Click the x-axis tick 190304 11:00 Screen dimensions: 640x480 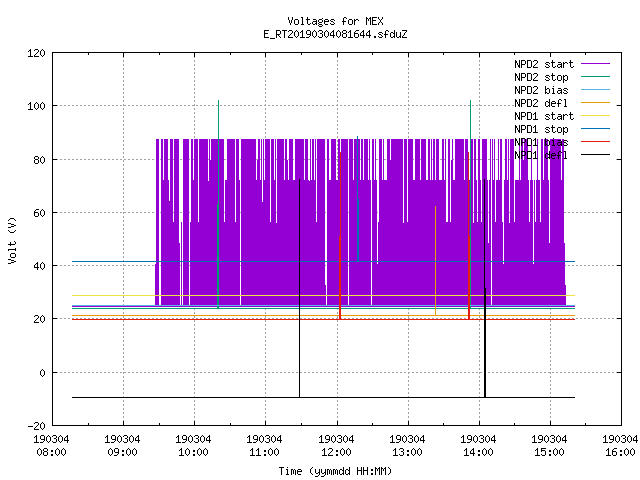(264, 446)
